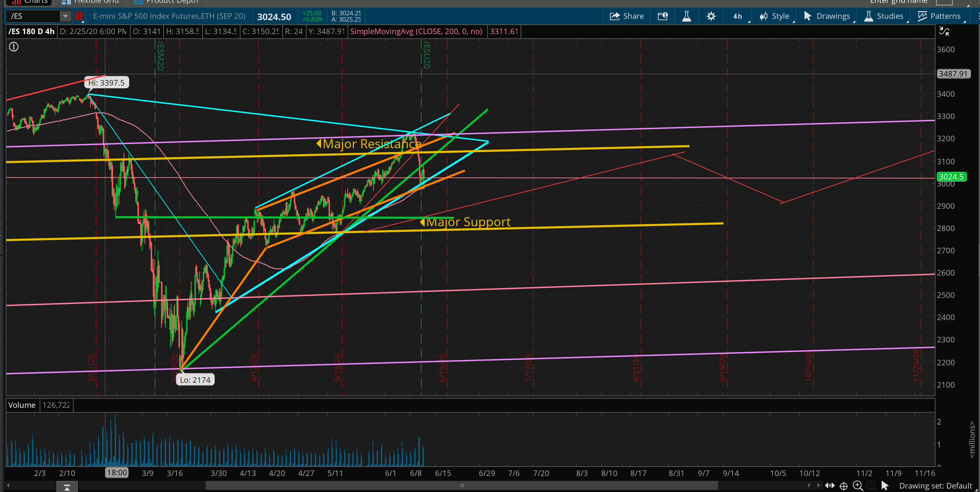Click the Drawing set: Default selector
Screen dimensions: 980x492
(x=935, y=485)
